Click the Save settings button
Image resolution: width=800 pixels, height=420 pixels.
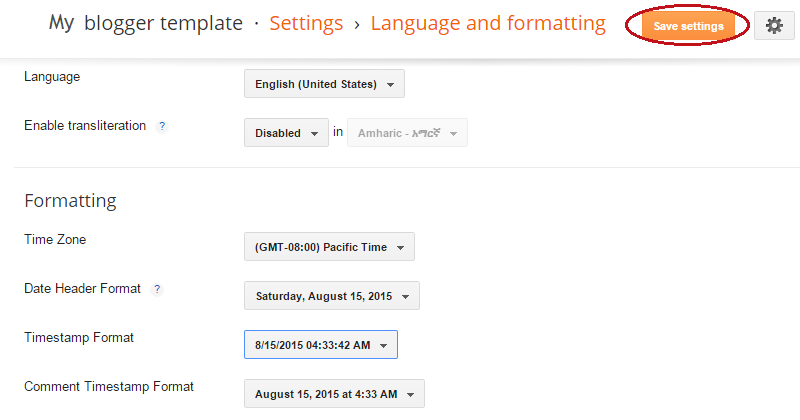(688, 26)
